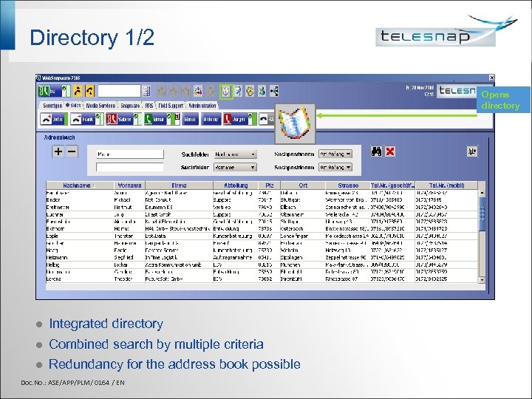Click the vertical scrollbar thumb of the table

point(482,214)
